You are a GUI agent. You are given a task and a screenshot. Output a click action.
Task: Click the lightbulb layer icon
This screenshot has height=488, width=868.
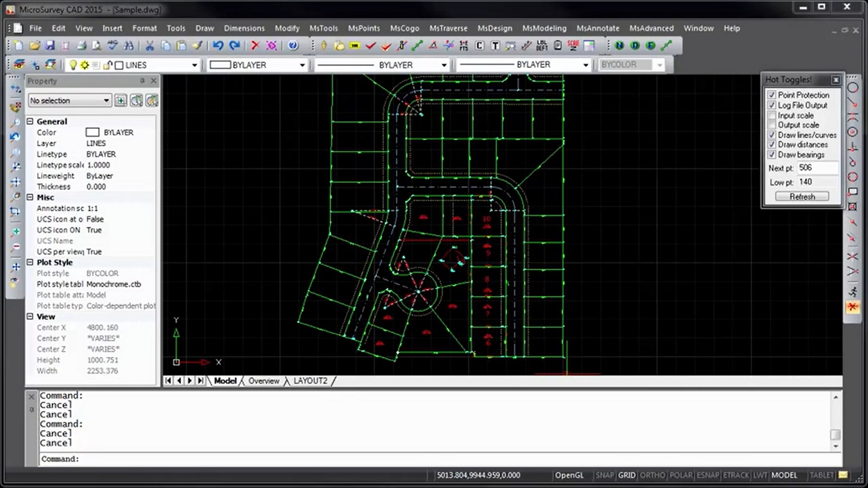(73, 64)
